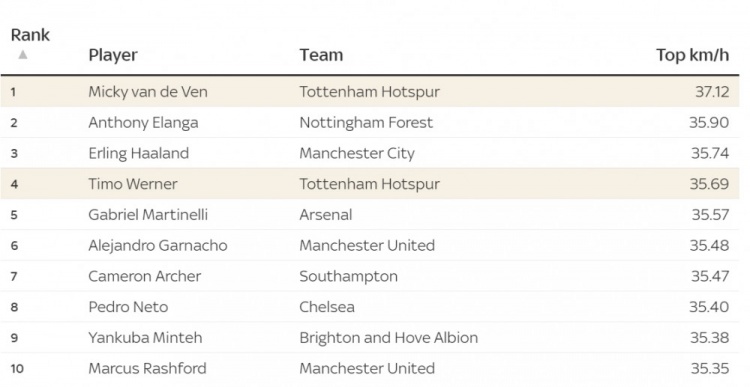Select Erling Haaland in the table
This screenshot has width=750, height=387.
pyautogui.click(x=139, y=154)
